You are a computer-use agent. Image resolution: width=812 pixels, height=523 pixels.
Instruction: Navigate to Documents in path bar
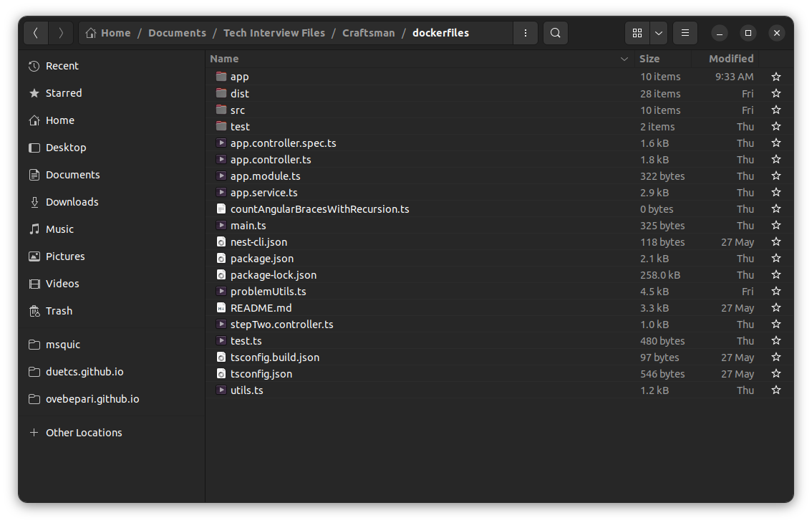coord(177,33)
